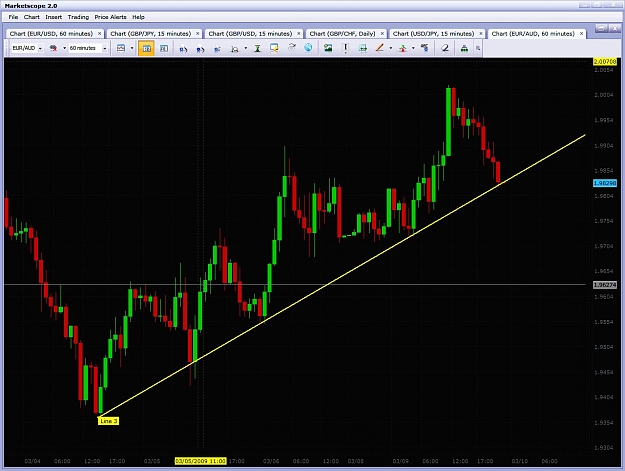Click the grey refresh arrow icon

click(x=292, y=47)
